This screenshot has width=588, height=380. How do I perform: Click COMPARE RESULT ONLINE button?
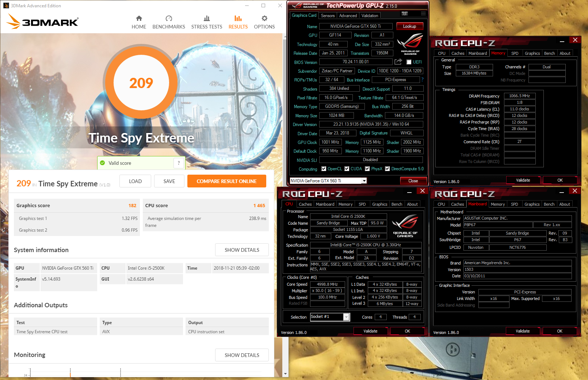pos(226,181)
